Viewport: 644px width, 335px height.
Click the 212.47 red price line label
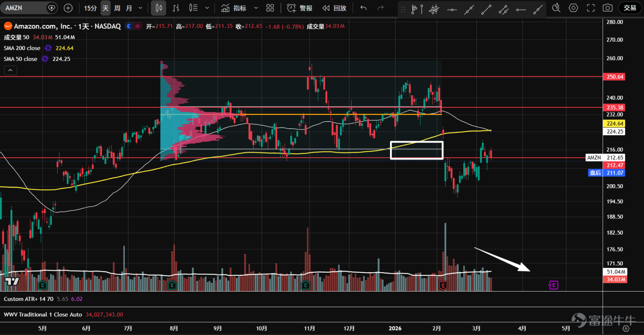click(615, 165)
